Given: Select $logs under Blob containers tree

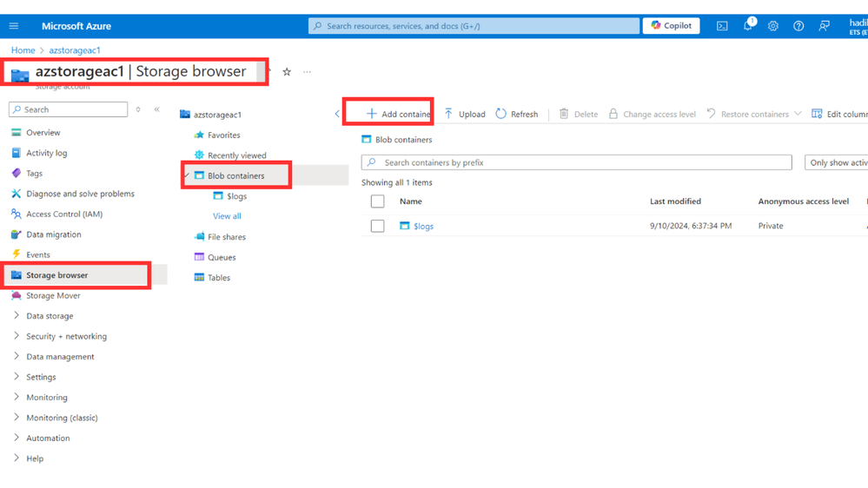Looking at the screenshot, I should tap(236, 196).
